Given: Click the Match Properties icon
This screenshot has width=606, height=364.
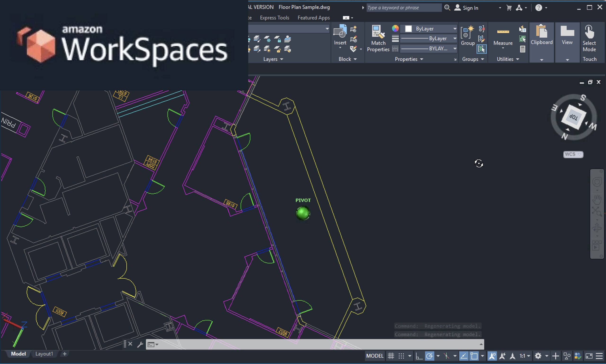Looking at the screenshot, I should pyautogui.click(x=378, y=32).
